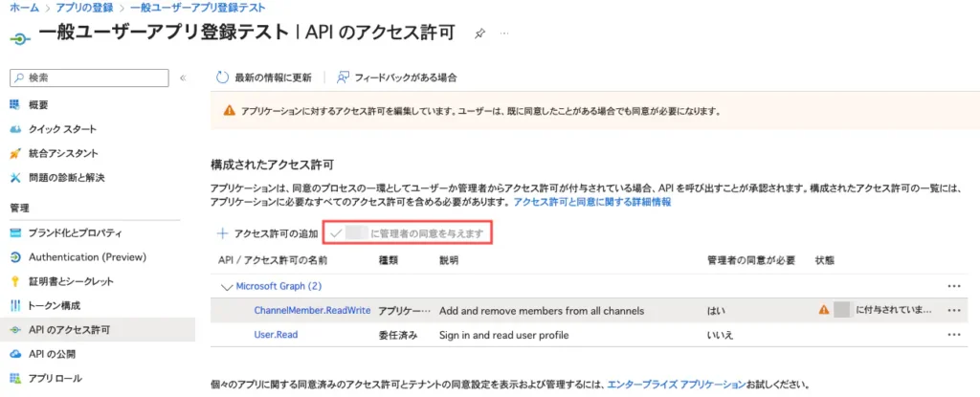Click the search magnifier icon in sidebar
The image size is (980, 397).
coord(20,78)
